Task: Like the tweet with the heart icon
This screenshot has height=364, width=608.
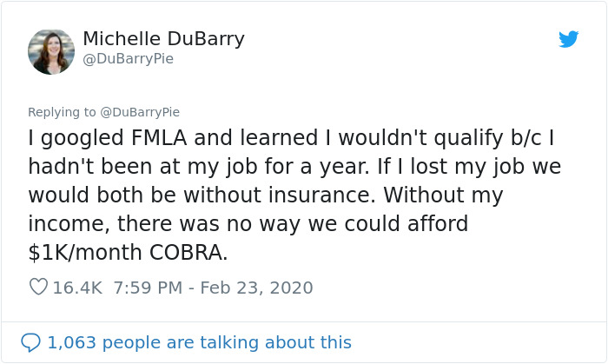Action: (x=38, y=287)
